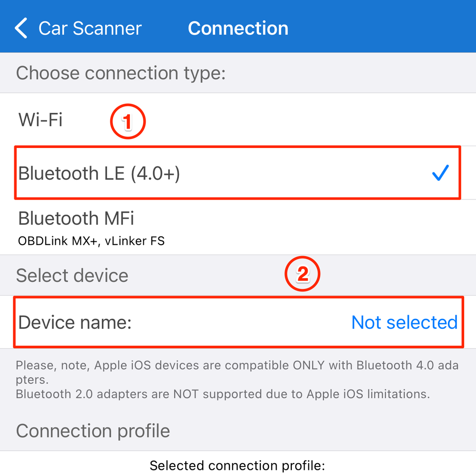The image size is (476, 476).
Task: Tap the Connection profile section header
Action: [93, 431]
